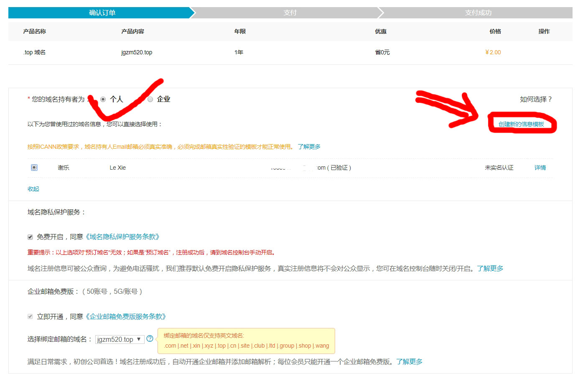588x379 pixels.
Task: Open 《企业邮箱免费版服务条款》 terms link
Action: (x=126, y=316)
